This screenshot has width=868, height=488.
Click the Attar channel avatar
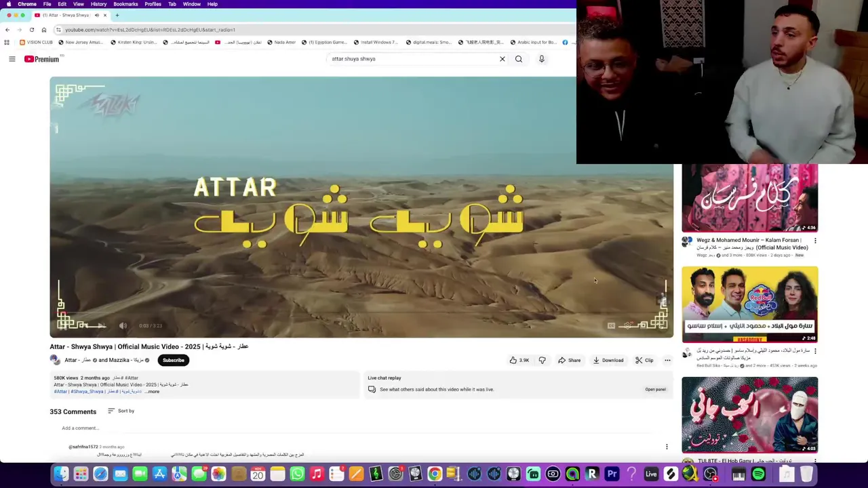(x=55, y=361)
